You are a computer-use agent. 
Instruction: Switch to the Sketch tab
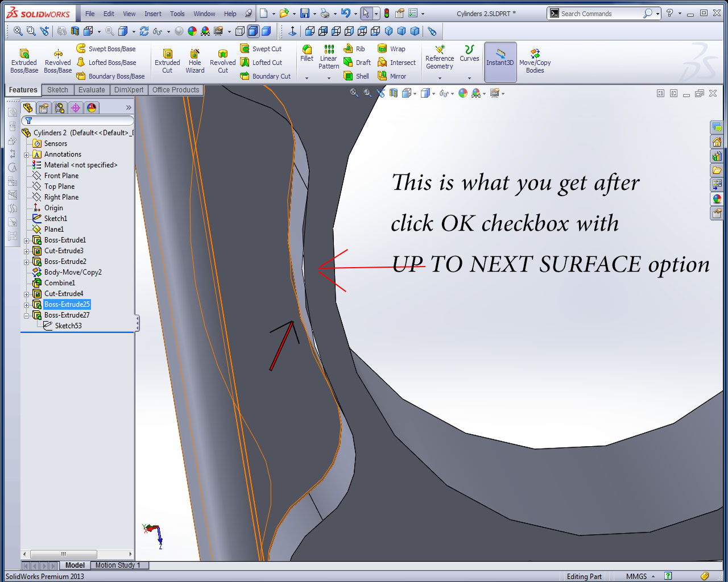pos(57,90)
